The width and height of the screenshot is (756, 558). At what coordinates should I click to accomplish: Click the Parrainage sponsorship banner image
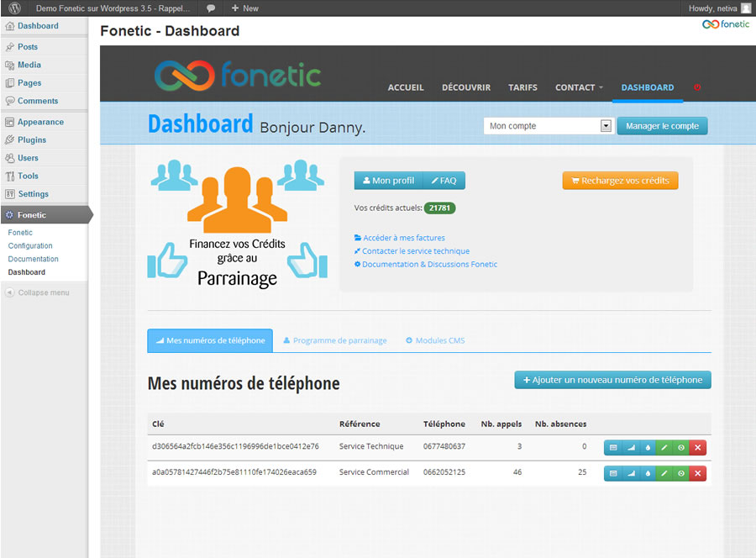tap(237, 224)
